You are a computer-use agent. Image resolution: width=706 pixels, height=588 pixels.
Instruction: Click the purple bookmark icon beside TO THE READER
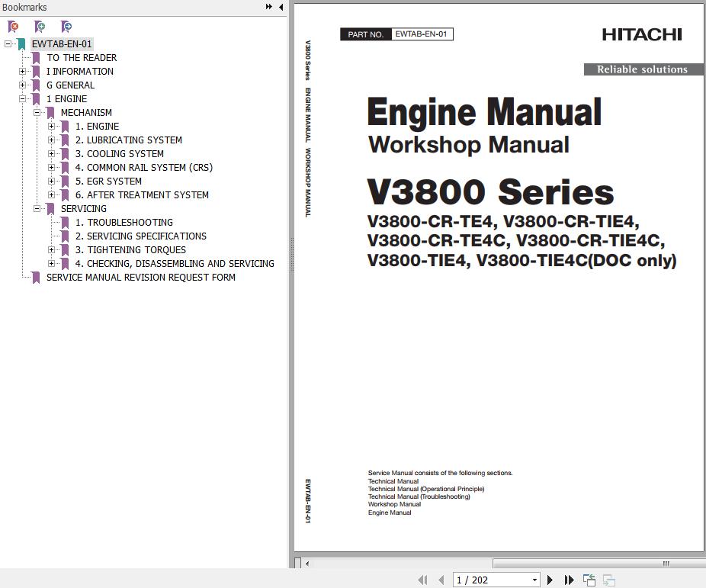[36, 58]
